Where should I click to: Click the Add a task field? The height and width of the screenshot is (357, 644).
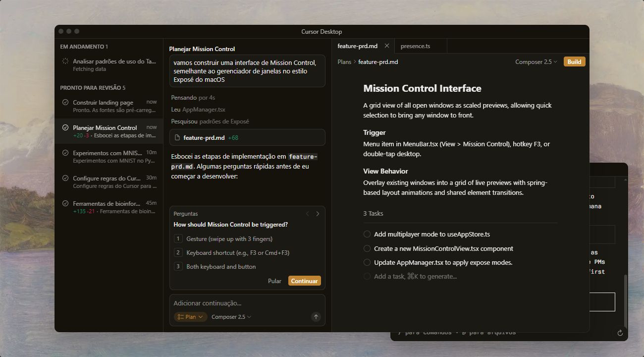415,276
